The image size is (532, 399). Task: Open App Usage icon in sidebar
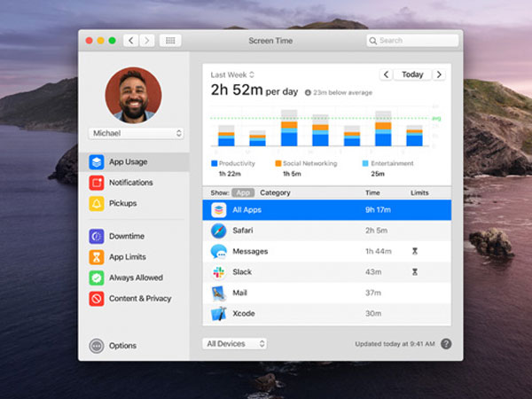click(x=97, y=162)
